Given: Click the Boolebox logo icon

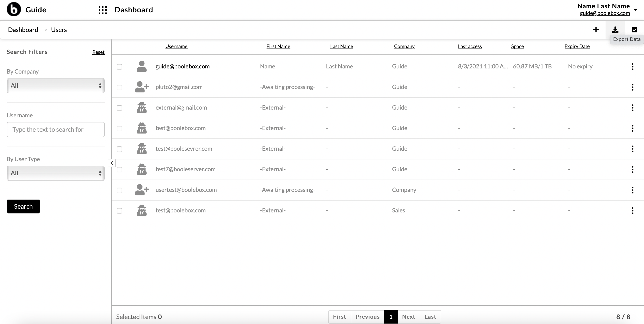Looking at the screenshot, I should click(14, 9).
